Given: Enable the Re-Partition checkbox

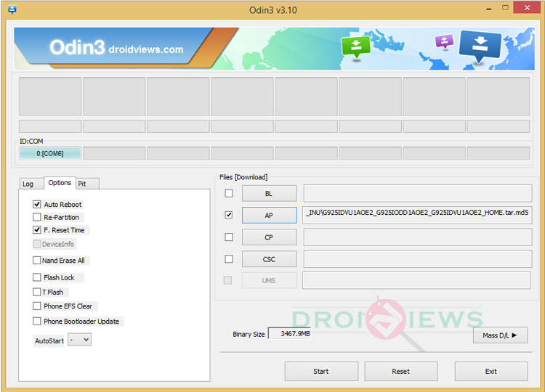Looking at the screenshot, I should (x=37, y=217).
